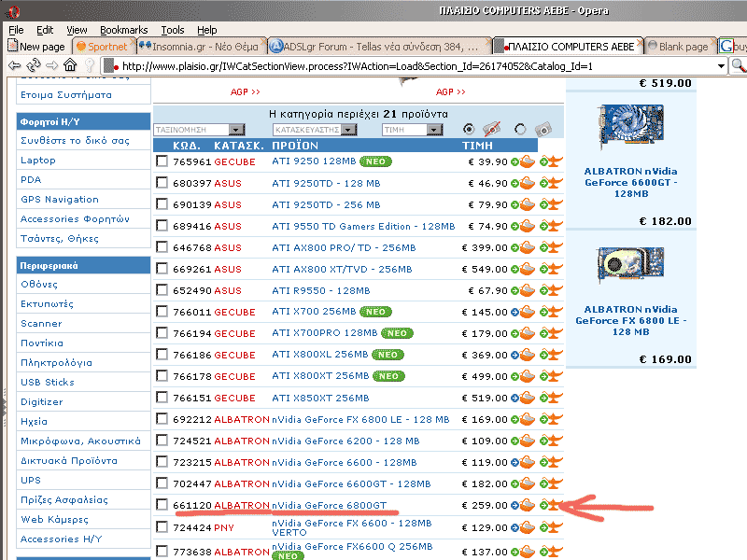The image size is (747, 560).
Task: Open the Scanner category link
Action: click(x=41, y=323)
